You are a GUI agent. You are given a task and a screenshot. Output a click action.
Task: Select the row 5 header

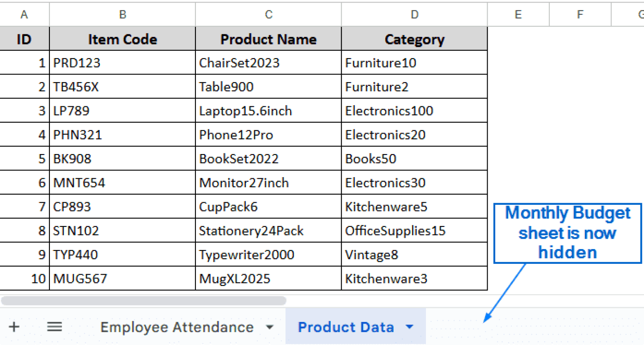(x=24, y=158)
